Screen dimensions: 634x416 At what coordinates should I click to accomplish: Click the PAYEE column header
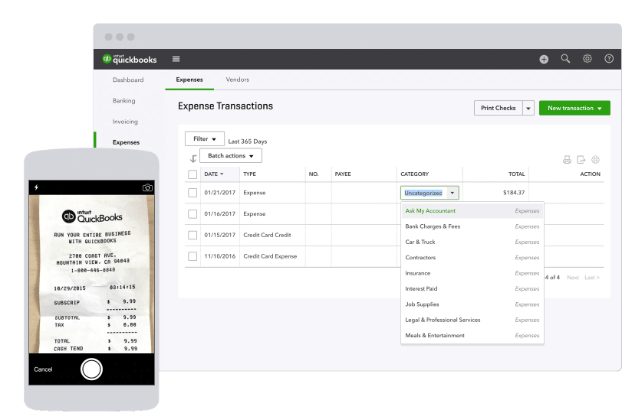[342, 174]
